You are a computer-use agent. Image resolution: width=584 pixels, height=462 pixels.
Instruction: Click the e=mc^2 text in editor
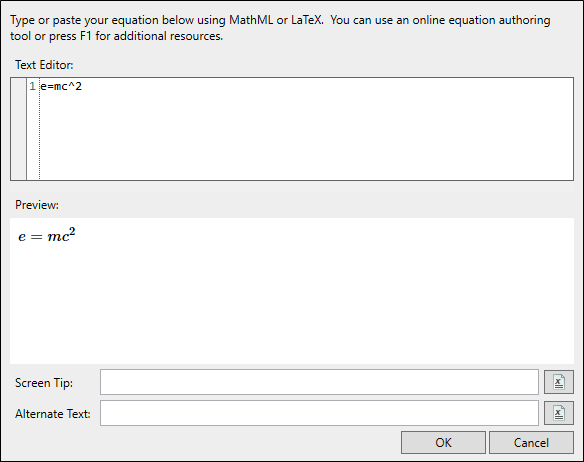tap(61, 86)
